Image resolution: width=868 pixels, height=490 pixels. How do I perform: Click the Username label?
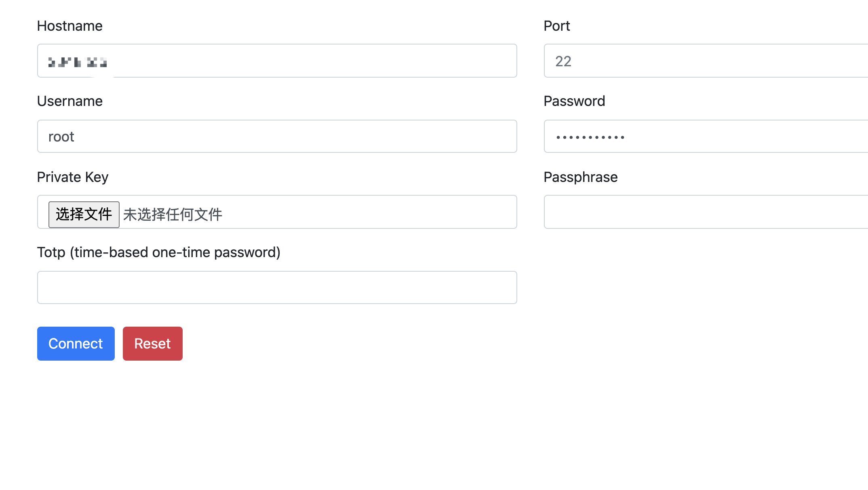tap(70, 101)
